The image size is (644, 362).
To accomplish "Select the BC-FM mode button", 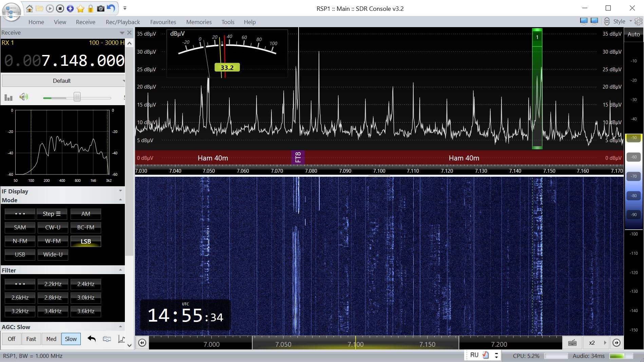I will 86,227.
